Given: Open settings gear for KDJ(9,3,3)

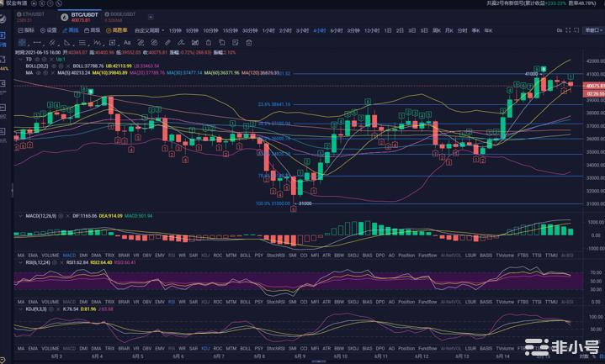Looking at the screenshot, I should tap(51, 309).
